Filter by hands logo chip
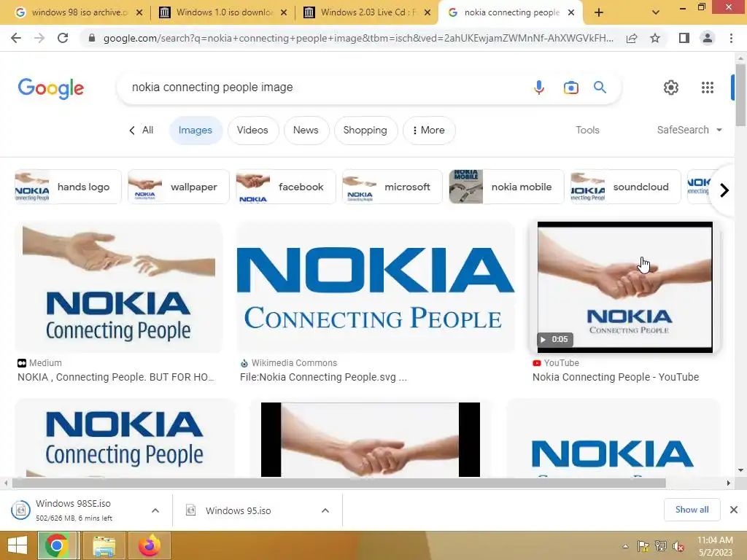 (x=68, y=187)
